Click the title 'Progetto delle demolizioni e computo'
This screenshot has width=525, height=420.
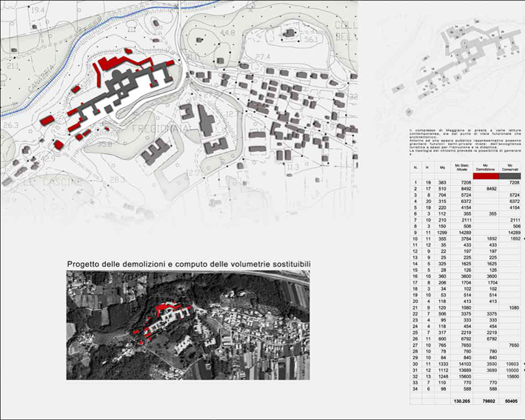click(x=188, y=264)
